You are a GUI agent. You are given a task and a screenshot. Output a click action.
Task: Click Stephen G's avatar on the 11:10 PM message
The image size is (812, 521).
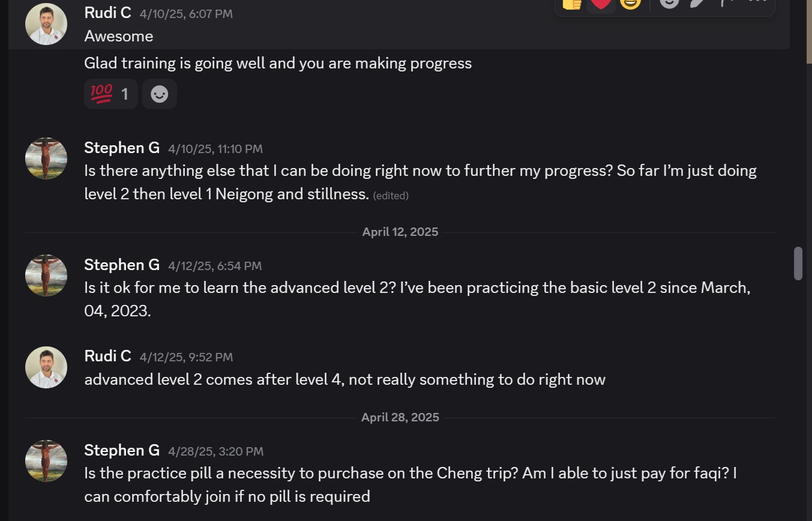tap(46, 158)
